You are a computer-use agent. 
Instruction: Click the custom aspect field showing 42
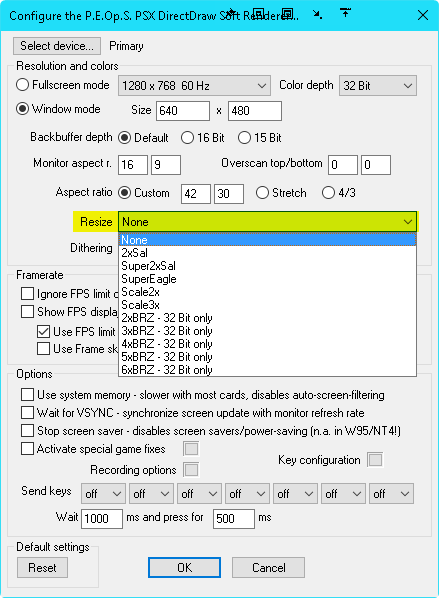(196, 194)
